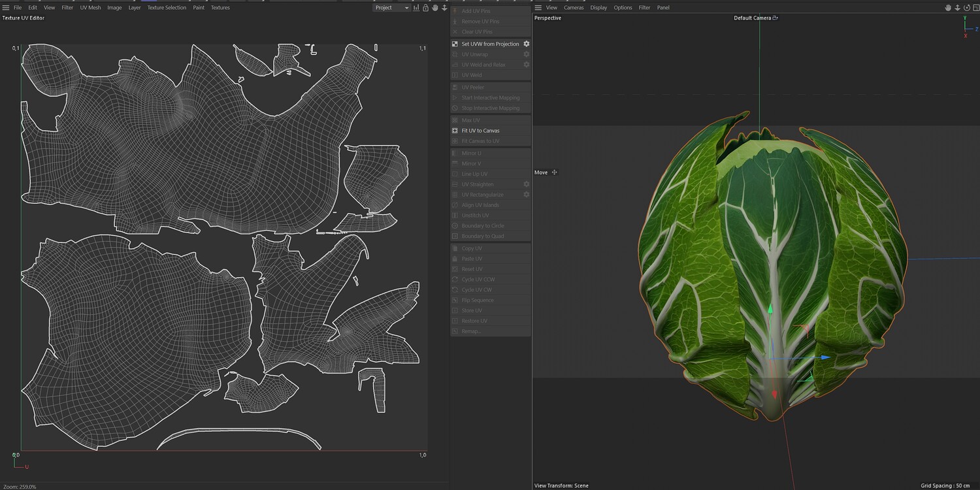The width and height of the screenshot is (980, 490).
Task: Open the UV Mesh menu
Action: coord(90,8)
